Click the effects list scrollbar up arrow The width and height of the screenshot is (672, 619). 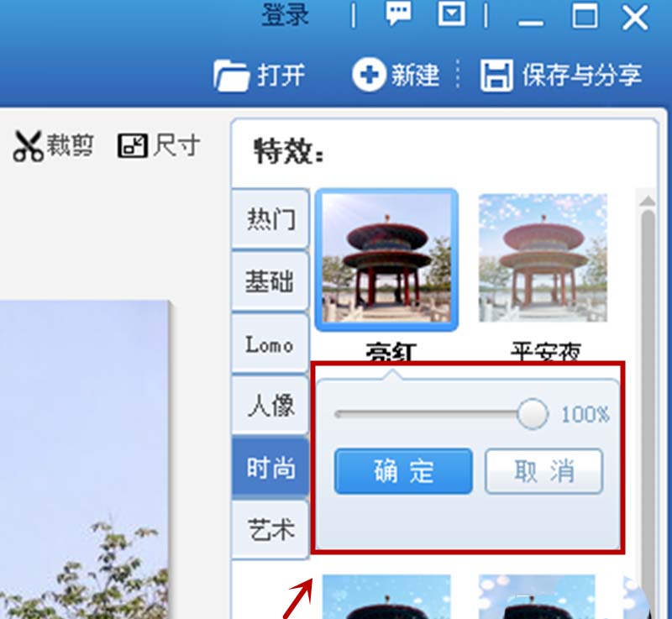point(648,201)
